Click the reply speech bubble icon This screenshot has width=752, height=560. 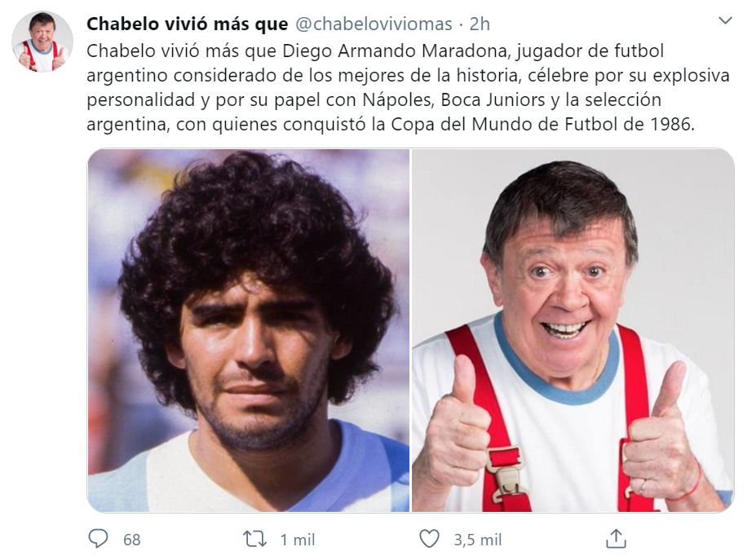(99, 539)
